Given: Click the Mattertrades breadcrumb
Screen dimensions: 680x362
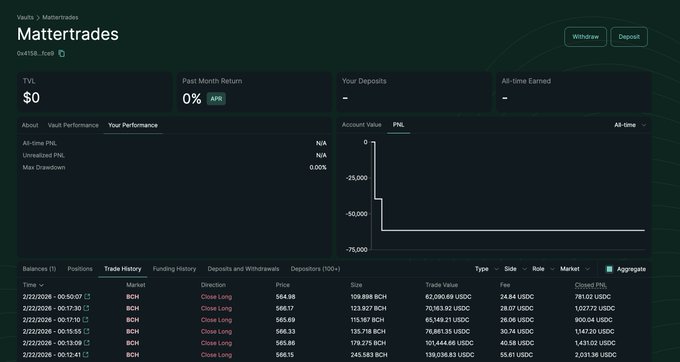Looking at the screenshot, I should pos(60,17).
